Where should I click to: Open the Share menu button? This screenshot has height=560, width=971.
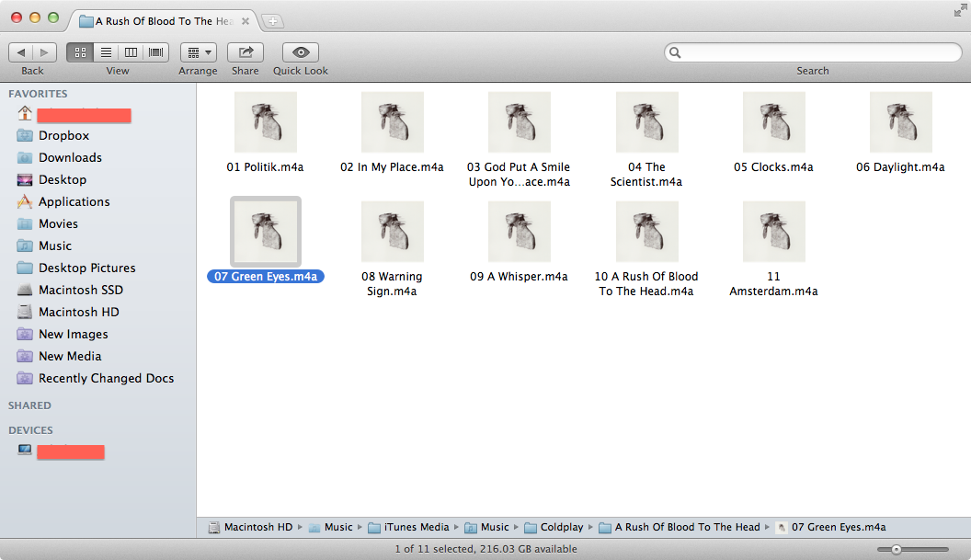246,52
